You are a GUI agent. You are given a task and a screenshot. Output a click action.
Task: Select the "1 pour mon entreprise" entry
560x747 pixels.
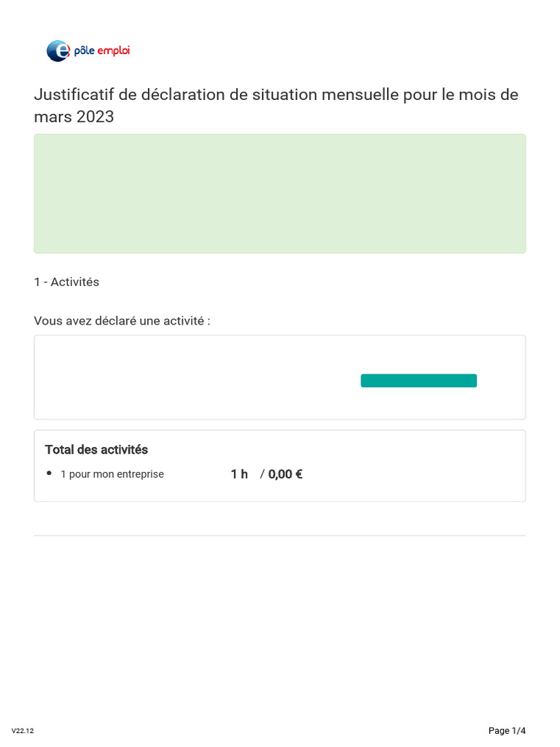tap(112, 474)
